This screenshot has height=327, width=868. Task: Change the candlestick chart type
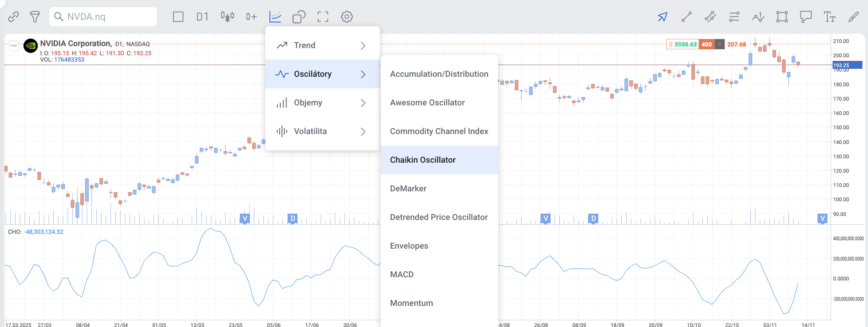[228, 17]
